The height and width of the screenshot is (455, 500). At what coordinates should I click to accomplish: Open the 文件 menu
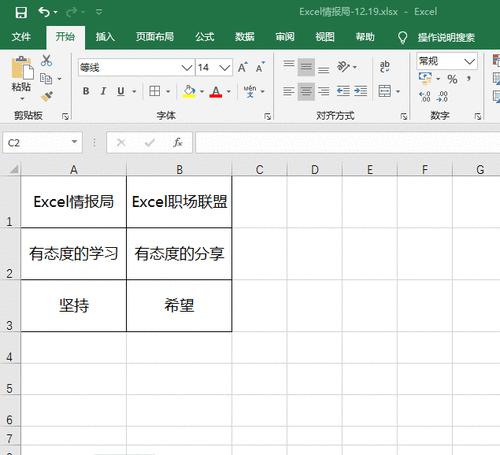(x=21, y=37)
